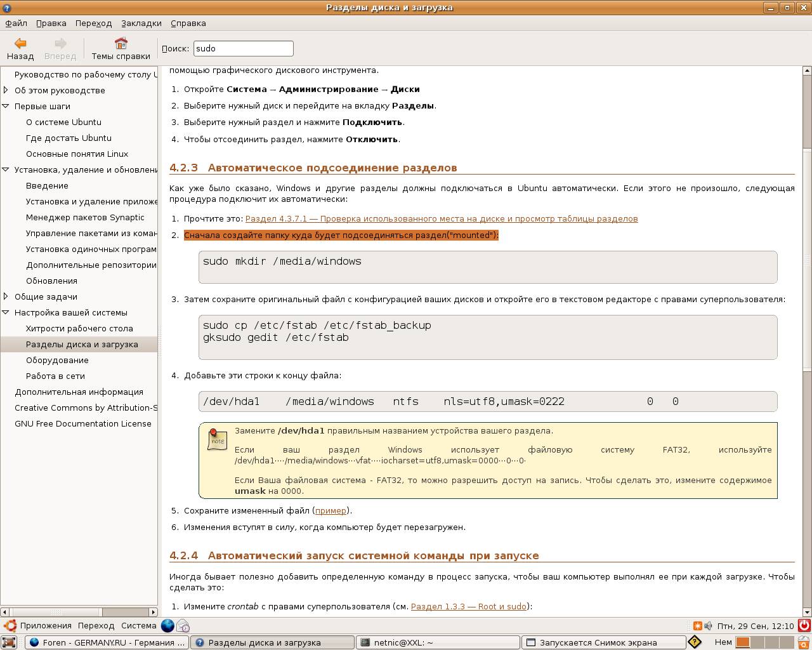Click the note icon in yellow box
The height and width of the screenshot is (650, 812).
click(217, 439)
